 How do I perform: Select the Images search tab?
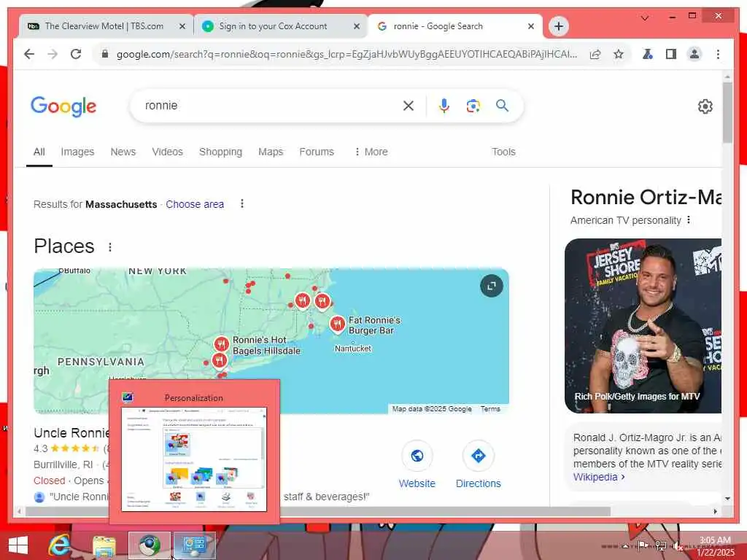coord(77,152)
